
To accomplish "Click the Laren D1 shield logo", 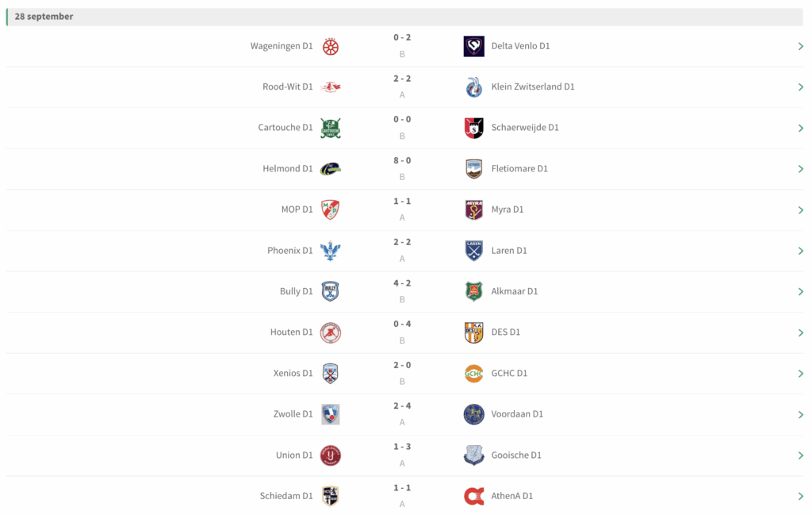I will [x=473, y=251].
